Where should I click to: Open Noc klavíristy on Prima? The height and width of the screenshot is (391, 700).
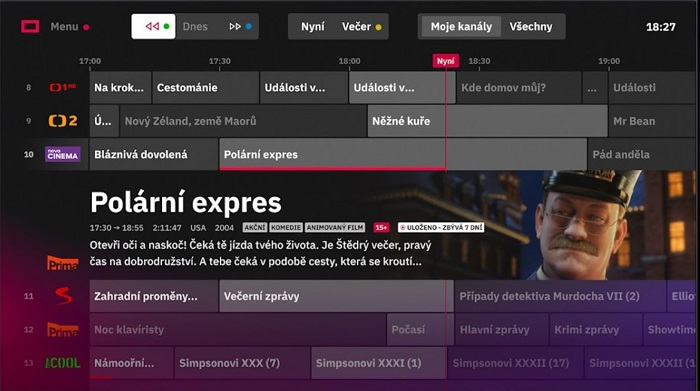[238, 330]
